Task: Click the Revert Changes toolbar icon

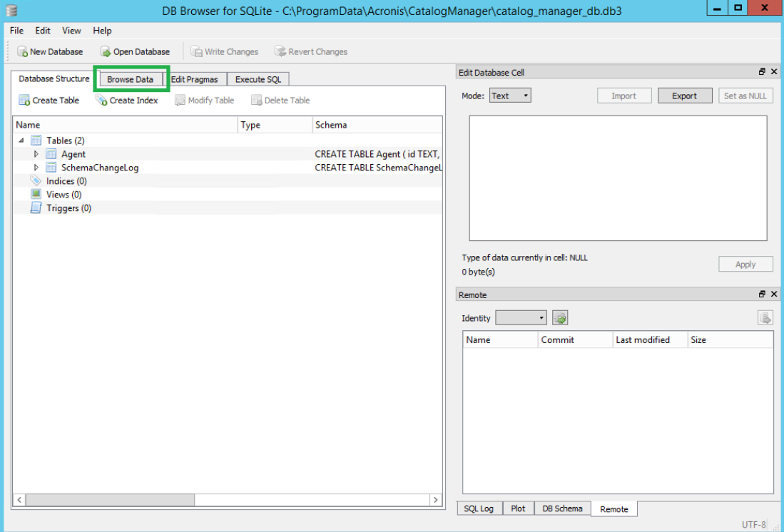Action: coord(280,51)
